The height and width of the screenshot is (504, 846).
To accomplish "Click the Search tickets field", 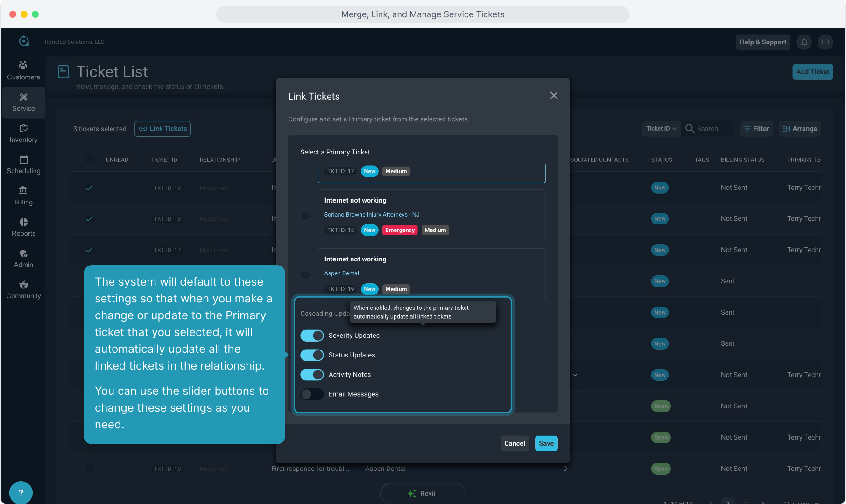I will 714,129.
